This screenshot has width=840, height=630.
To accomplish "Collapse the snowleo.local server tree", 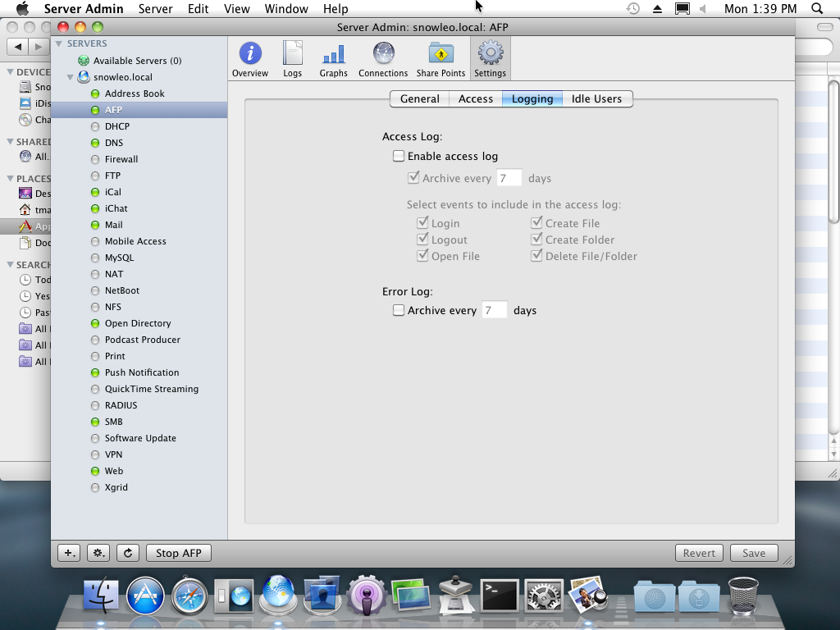I will point(71,77).
